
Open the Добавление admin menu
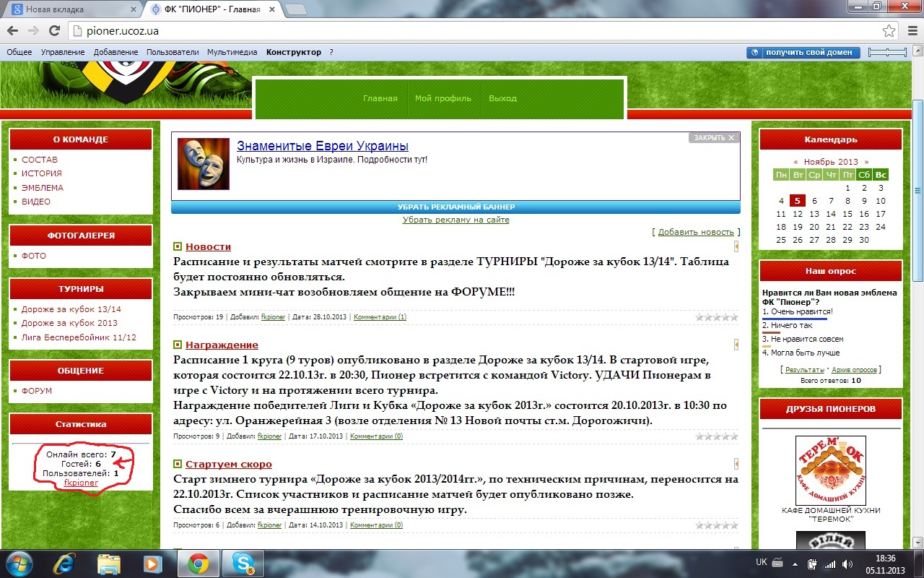[x=115, y=52]
